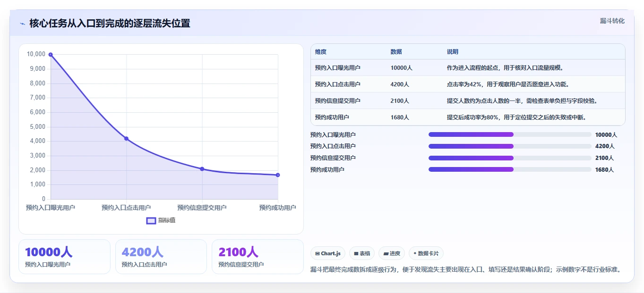This screenshot has height=293, width=644.
Task: Click the 2100人 table cell
Action: pos(400,101)
